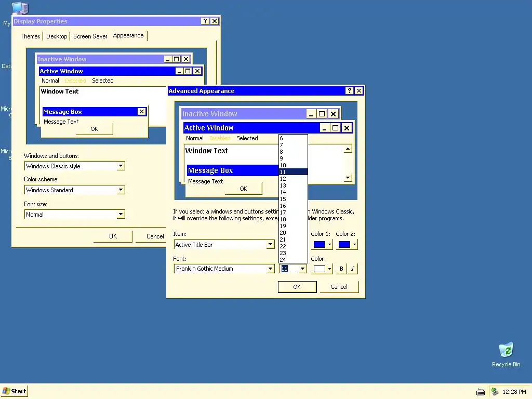Click OK in Display Properties window
This screenshot has height=399, width=532.
pos(113,236)
